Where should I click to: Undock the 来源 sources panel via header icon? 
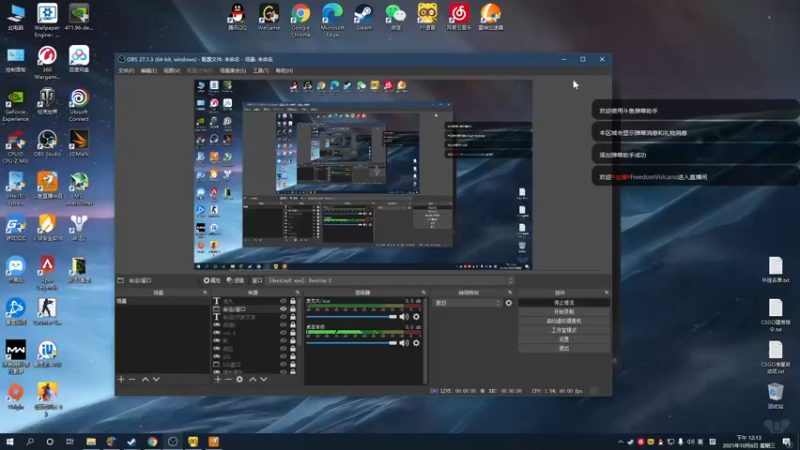[297, 292]
